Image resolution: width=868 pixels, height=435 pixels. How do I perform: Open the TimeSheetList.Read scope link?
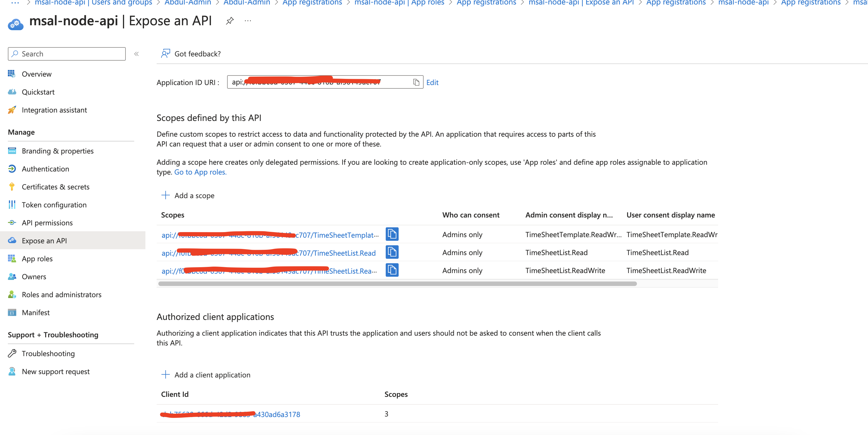pyautogui.click(x=268, y=253)
